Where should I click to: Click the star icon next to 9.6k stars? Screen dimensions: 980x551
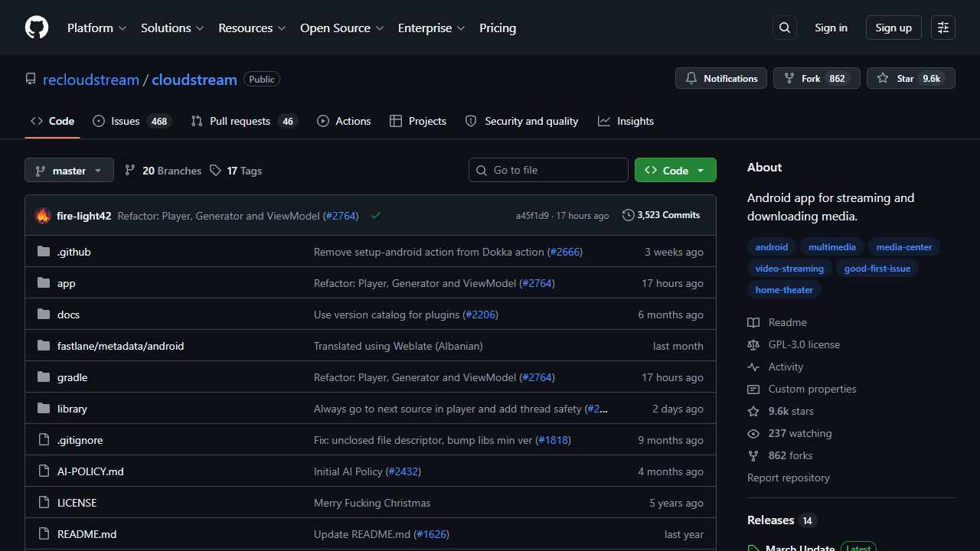pyautogui.click(x=753, y=412)
